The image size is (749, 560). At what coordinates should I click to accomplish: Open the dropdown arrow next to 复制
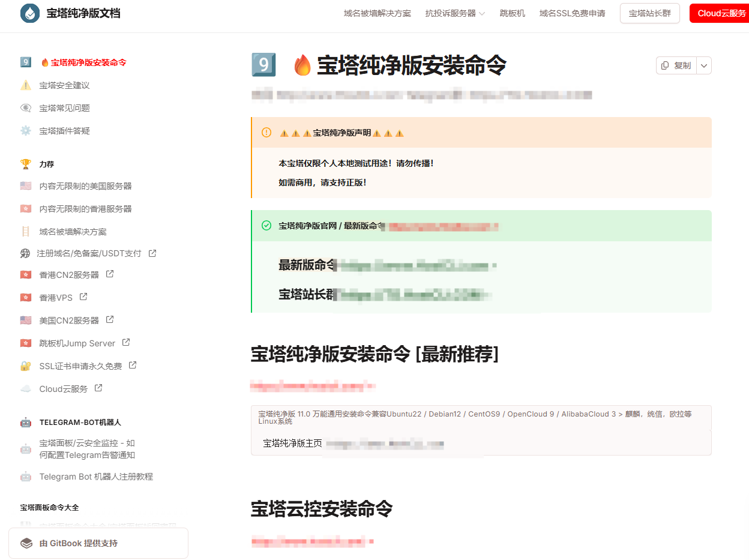pos(703,65)
